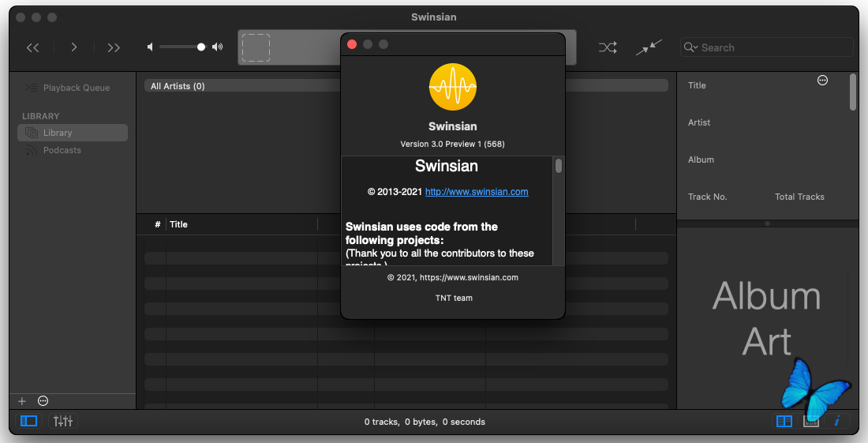This screenshot has width=868, height=443.
Task: Mute using the low volume speaker icon
Action: 150,47
